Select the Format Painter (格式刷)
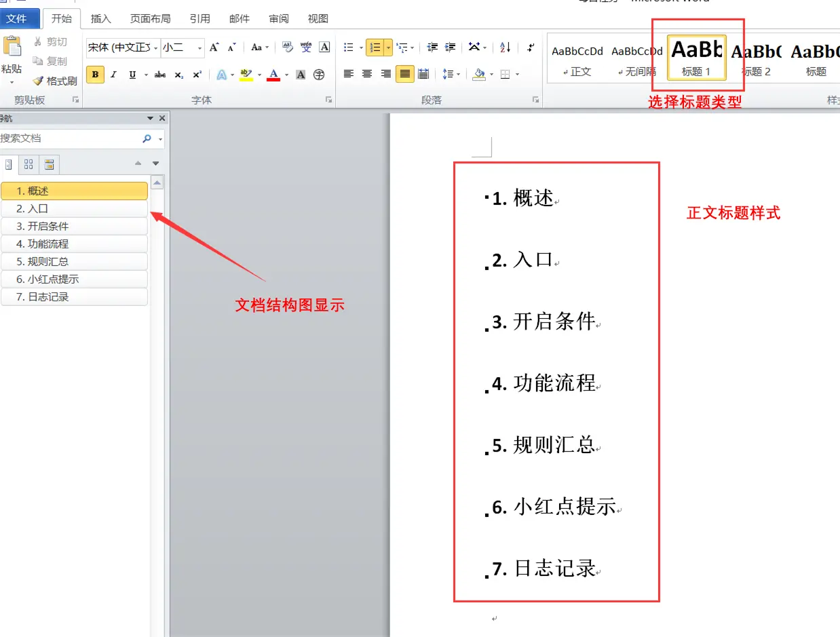The height and width of the screenshot is (637, 840). (x=55, y=81)
